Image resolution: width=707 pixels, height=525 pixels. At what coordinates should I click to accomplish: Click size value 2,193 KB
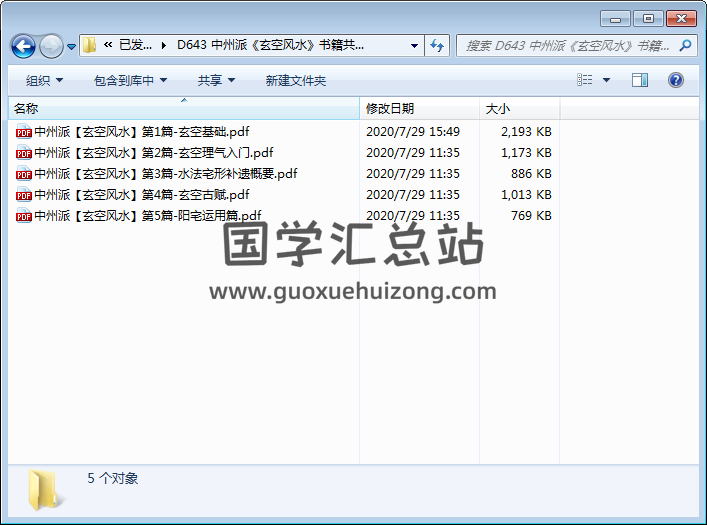[x=526, y=132]
